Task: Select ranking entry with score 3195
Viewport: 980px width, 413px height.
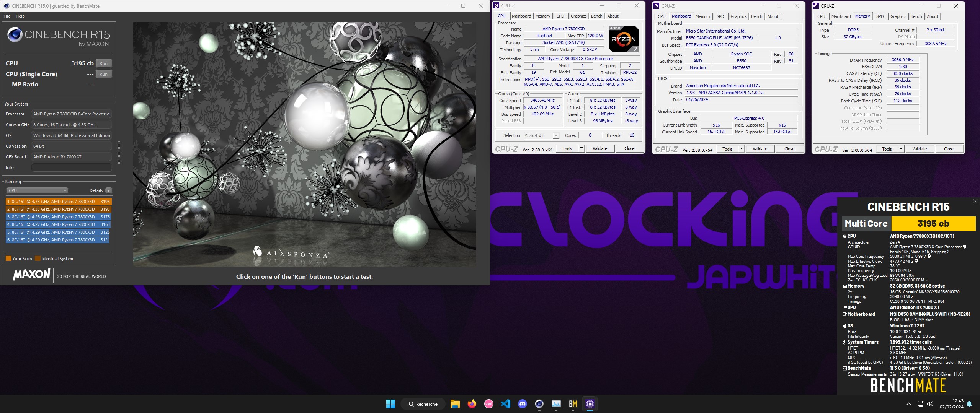Action: point(59,202)
